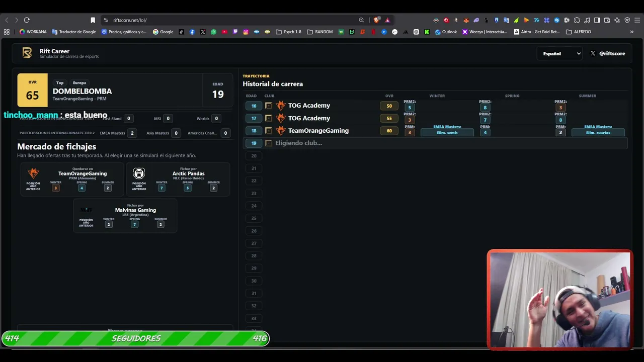The height and width of the screenshot is (362, 644).
Task: Open the Brave VPN shield icon
Action: 627,20
